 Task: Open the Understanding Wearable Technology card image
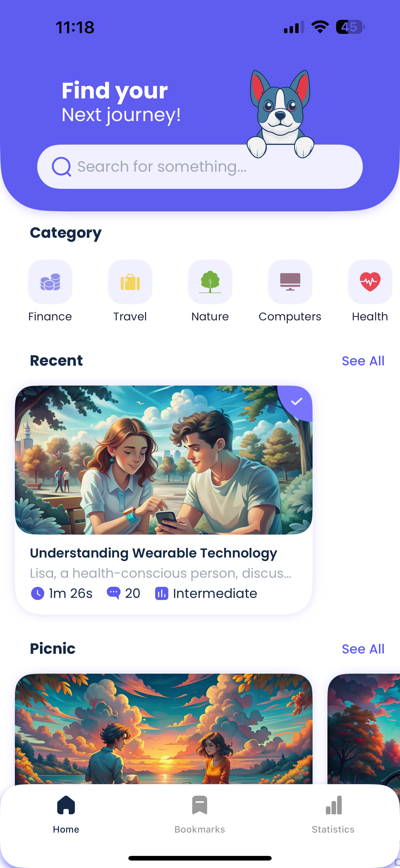tap(164, 460)
